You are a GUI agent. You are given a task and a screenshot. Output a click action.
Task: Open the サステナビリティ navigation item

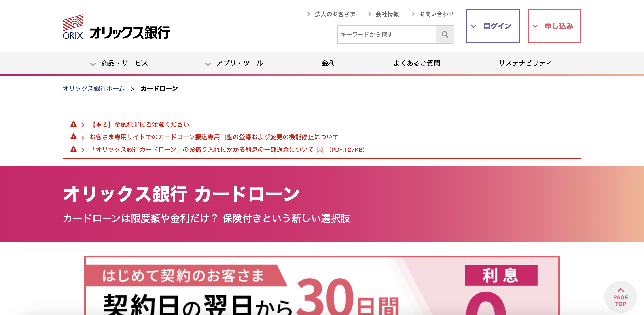click(x=524, y=63)
